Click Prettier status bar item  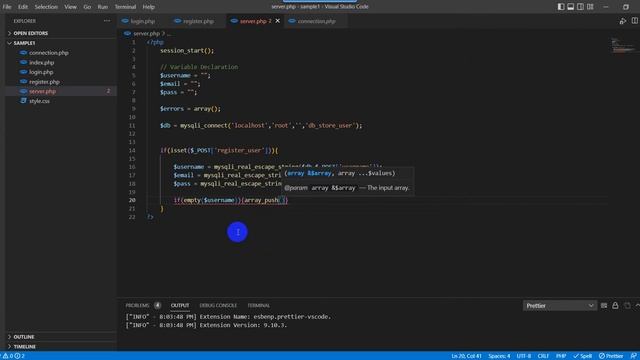coord(611,356)
